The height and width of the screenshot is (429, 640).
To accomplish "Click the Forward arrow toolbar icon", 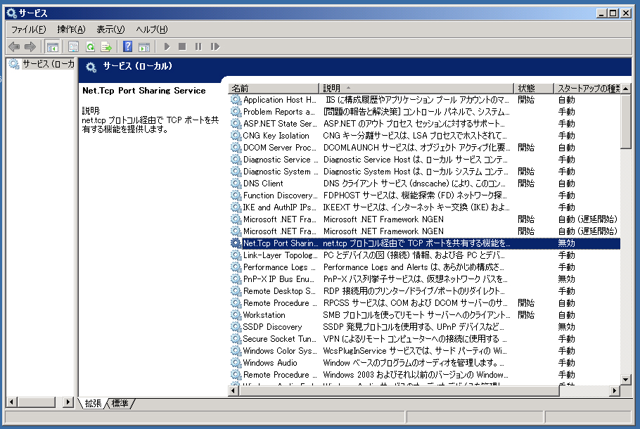I will click(30, 47).
